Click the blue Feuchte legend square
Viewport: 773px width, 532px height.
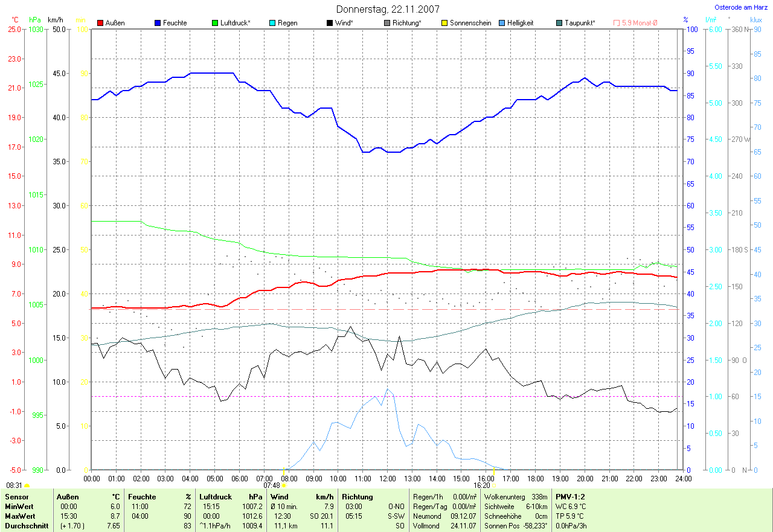point(158,23)
